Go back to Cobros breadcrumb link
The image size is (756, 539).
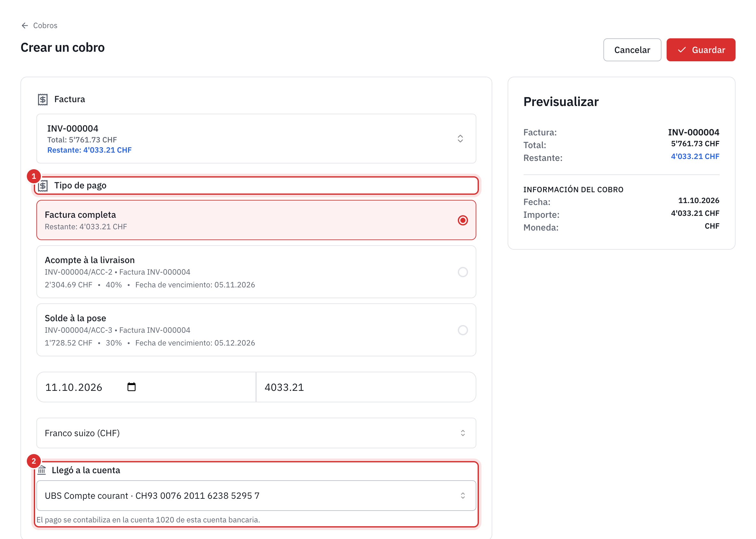pos(45,26)
